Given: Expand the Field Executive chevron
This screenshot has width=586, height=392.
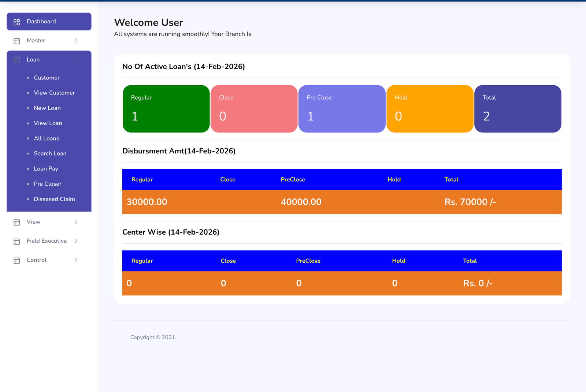Looking at the screenshot, I should click(x=76, y=241).
